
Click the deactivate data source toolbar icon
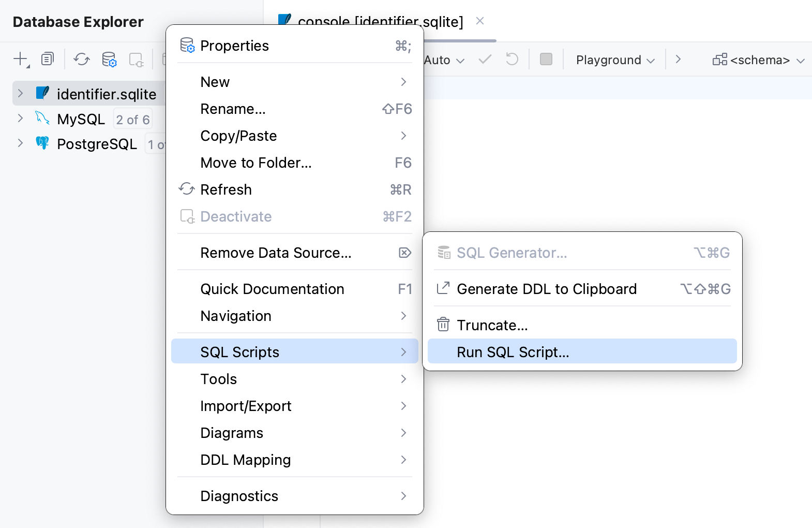[x=136, y=60]
